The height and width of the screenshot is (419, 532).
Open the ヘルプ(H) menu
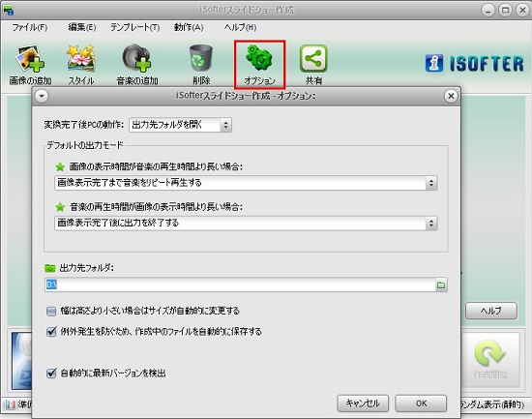click(x=240, y=27)
